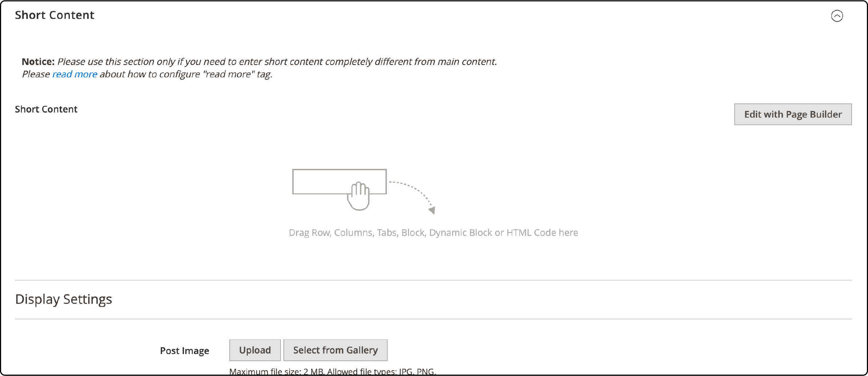This screenshot has width=868, height=376.
Task: Click the hand grab icon in placeholder
Action: 359,196
